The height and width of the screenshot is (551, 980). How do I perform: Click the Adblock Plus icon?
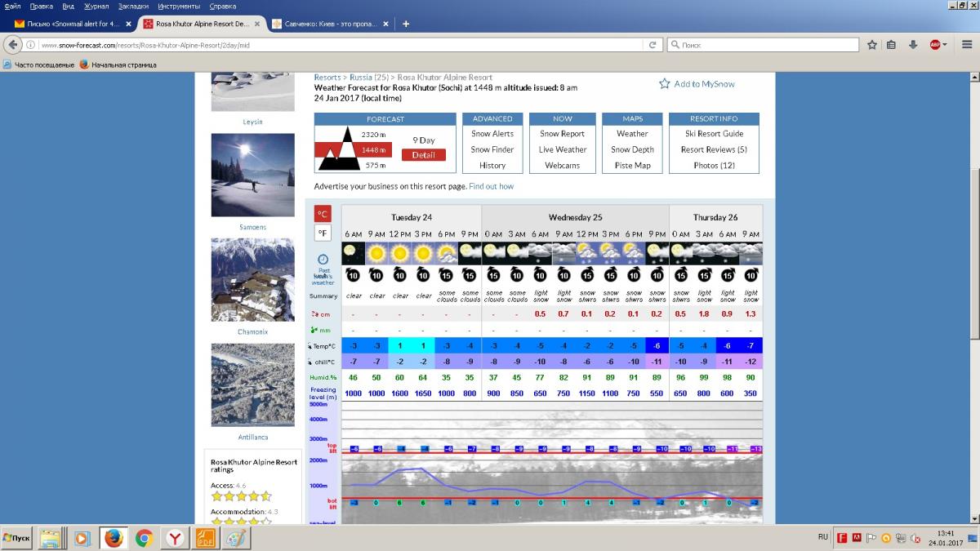(x=934, y=45)
